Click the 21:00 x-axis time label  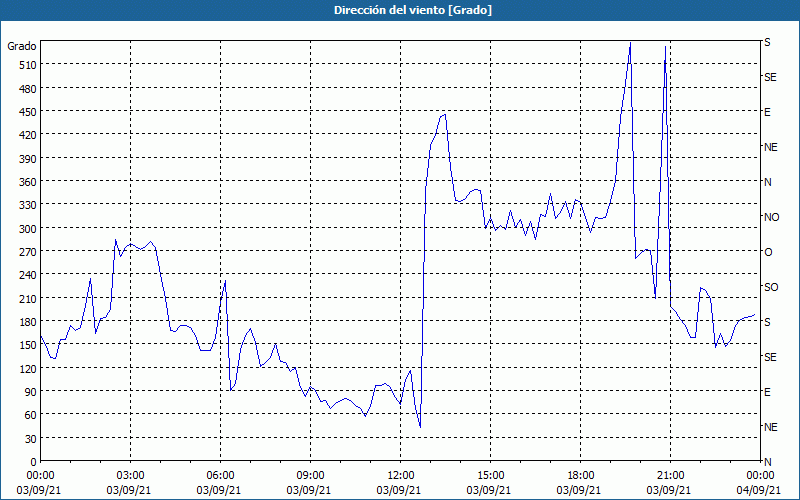670,476
